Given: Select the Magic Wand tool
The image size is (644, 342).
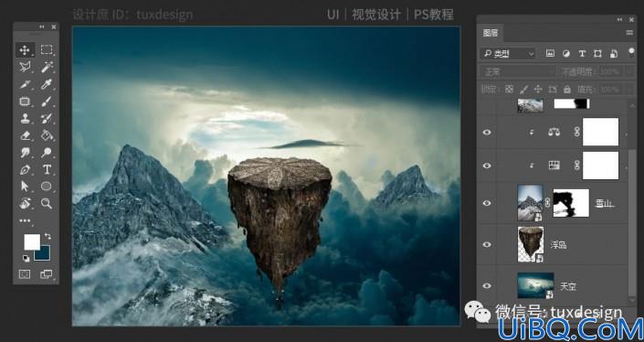Looking at the screenshot, I should click(x=47, y=67).
